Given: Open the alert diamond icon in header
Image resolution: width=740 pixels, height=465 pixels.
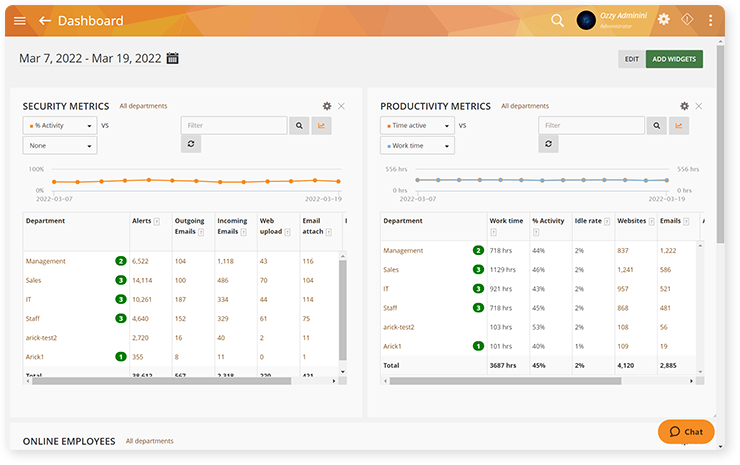Looking at the screenshot, I should 687,19.
